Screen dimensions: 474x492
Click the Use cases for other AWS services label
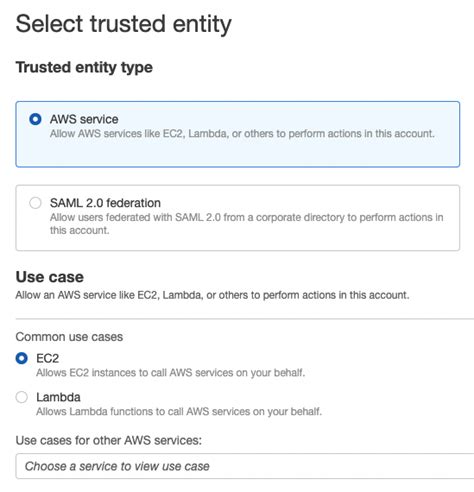click(109, 440)
